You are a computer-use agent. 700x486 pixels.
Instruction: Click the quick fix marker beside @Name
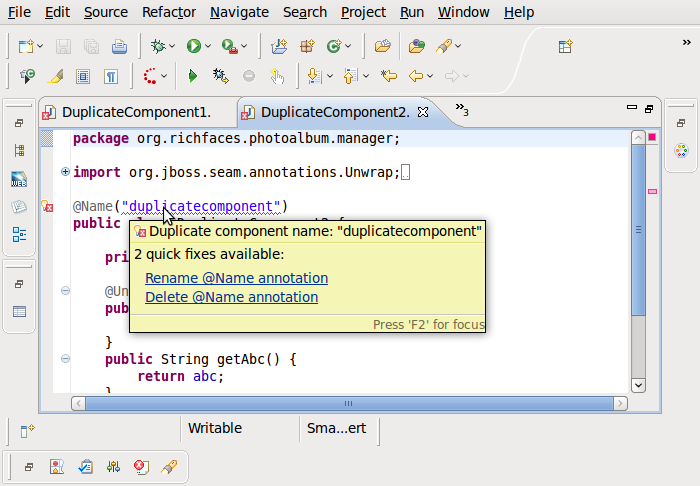coord(46,207)
